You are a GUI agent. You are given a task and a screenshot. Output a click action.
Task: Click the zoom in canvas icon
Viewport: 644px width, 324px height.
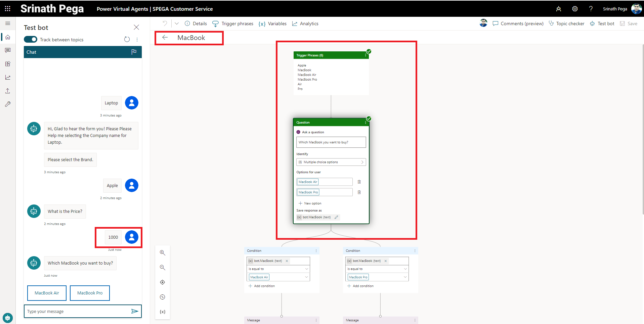point(163,253)
